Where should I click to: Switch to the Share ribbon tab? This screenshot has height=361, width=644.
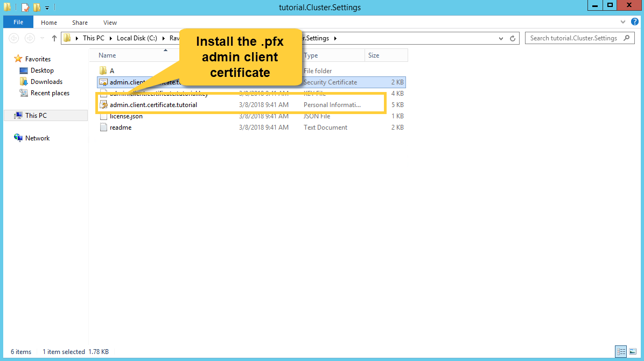[80, 23]
